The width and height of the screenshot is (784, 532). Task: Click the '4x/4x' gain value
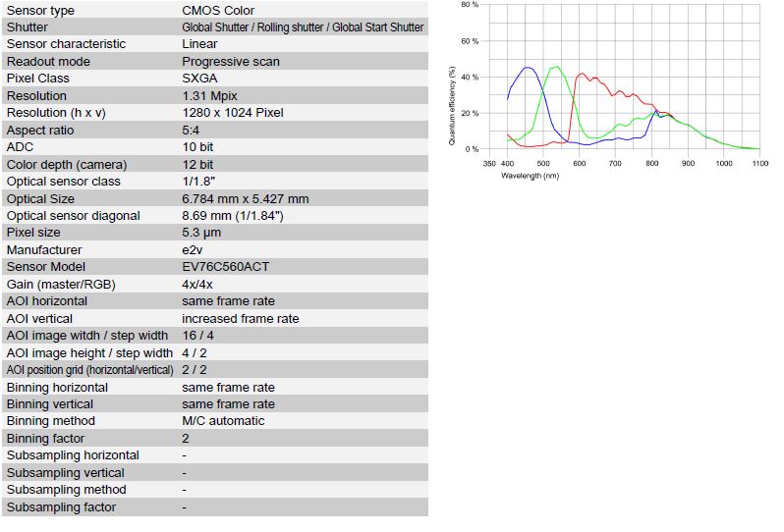[x=197, y=285]
